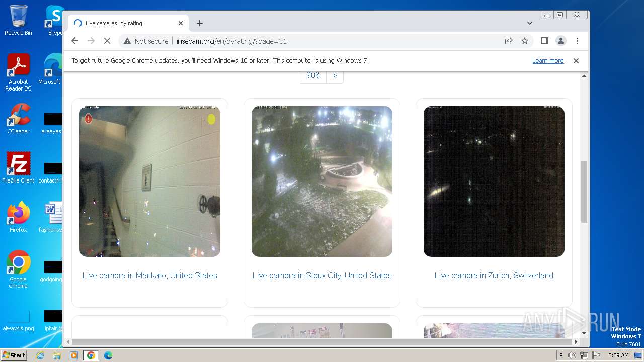
Task: Go back using browser back arrow
Action: tap(75, 41)
